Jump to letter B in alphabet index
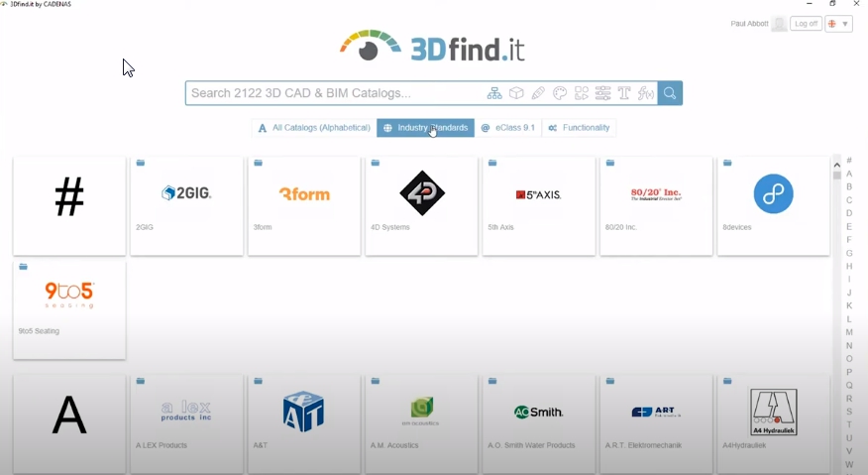 849,186
